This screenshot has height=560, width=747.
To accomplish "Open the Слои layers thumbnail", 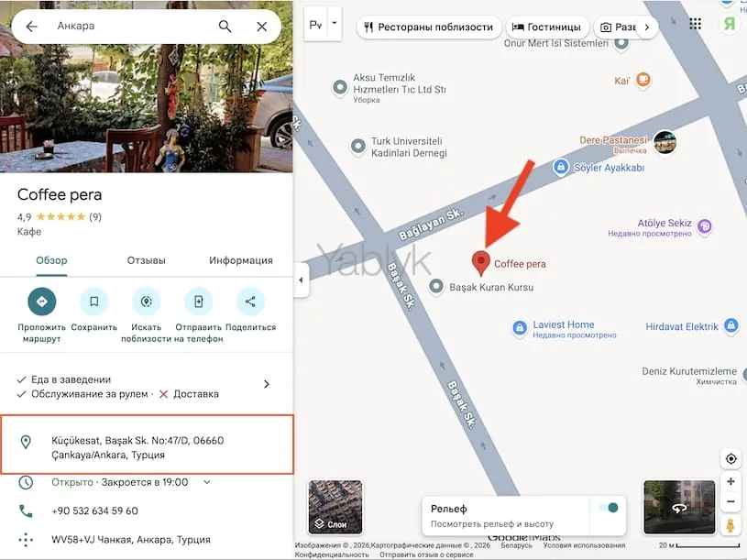I will click(335, 507).
